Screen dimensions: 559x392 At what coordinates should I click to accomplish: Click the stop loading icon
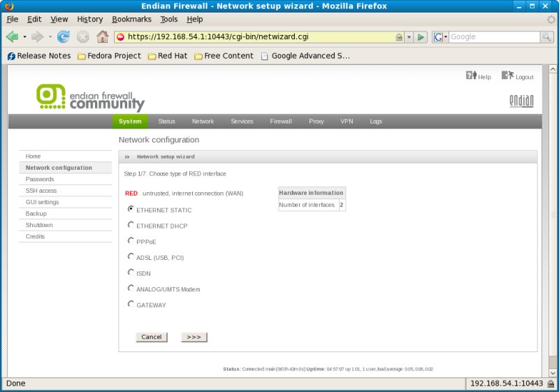[83, 37]
